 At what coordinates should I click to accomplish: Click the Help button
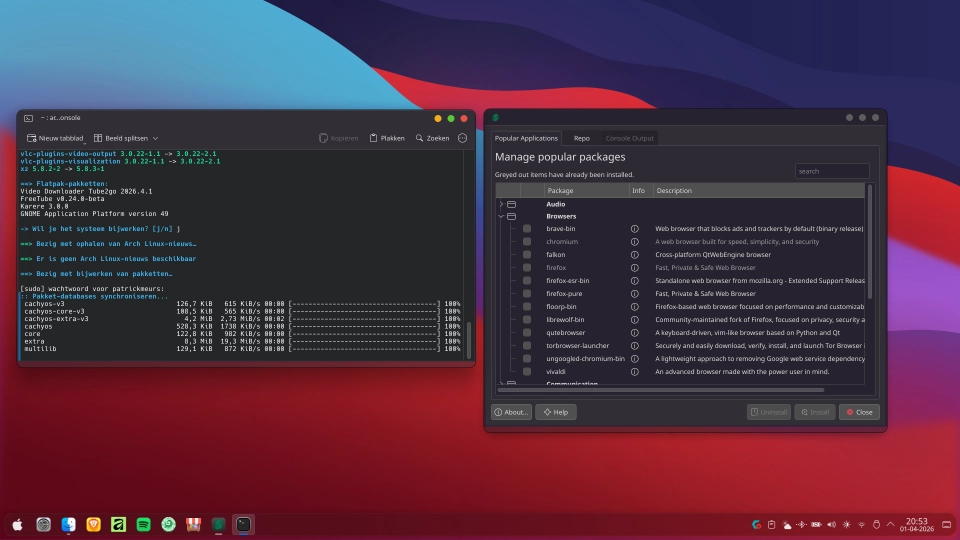[556, 412]
